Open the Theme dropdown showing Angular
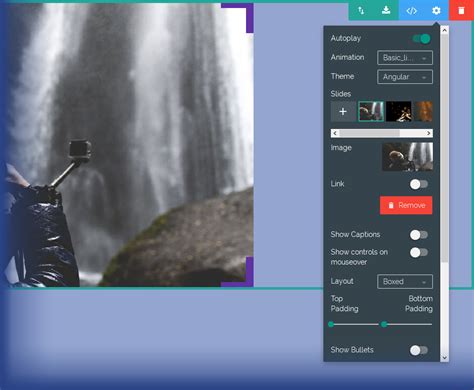This screenshot has height=390, width=474. tap(405, 77)
